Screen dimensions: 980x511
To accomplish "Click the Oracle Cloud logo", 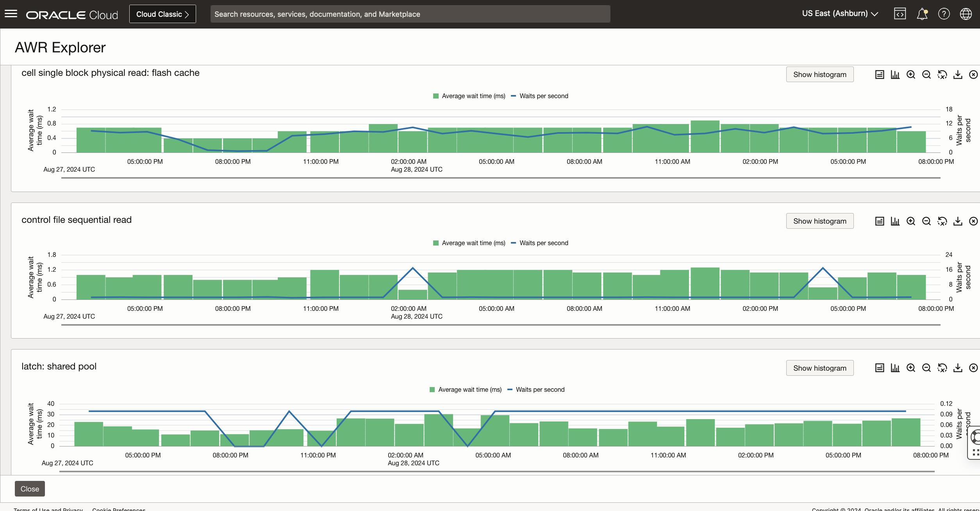I will coord(71,14).
